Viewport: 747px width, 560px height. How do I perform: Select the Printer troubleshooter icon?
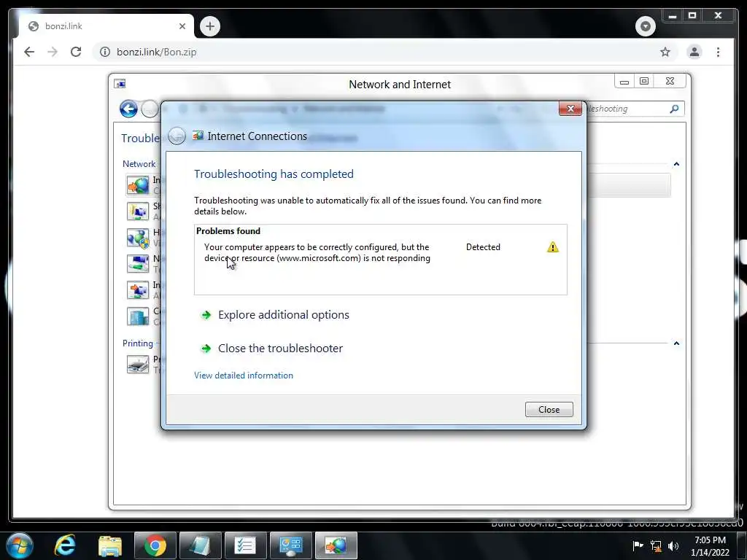[138, 365]
